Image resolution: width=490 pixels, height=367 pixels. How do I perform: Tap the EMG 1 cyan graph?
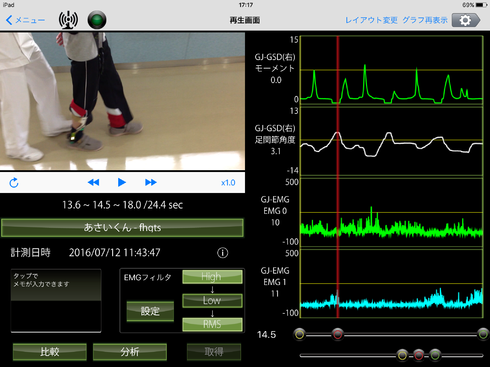pos(392,283)
